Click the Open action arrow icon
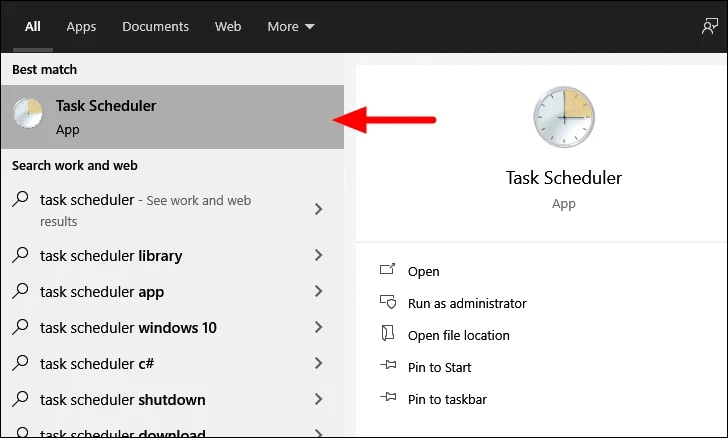 (x=387, y=269)
